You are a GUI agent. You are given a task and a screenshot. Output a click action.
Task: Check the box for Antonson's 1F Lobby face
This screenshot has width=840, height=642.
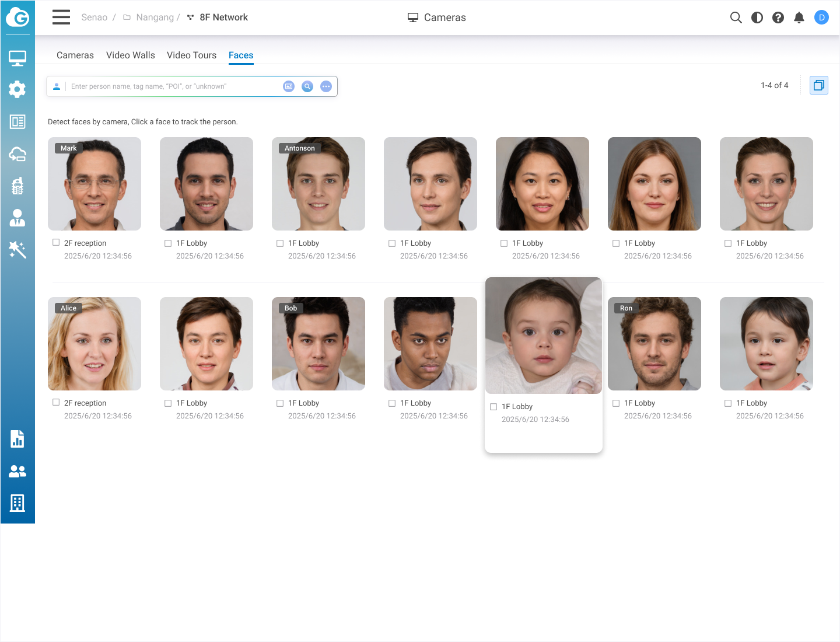tap(280, 243)
